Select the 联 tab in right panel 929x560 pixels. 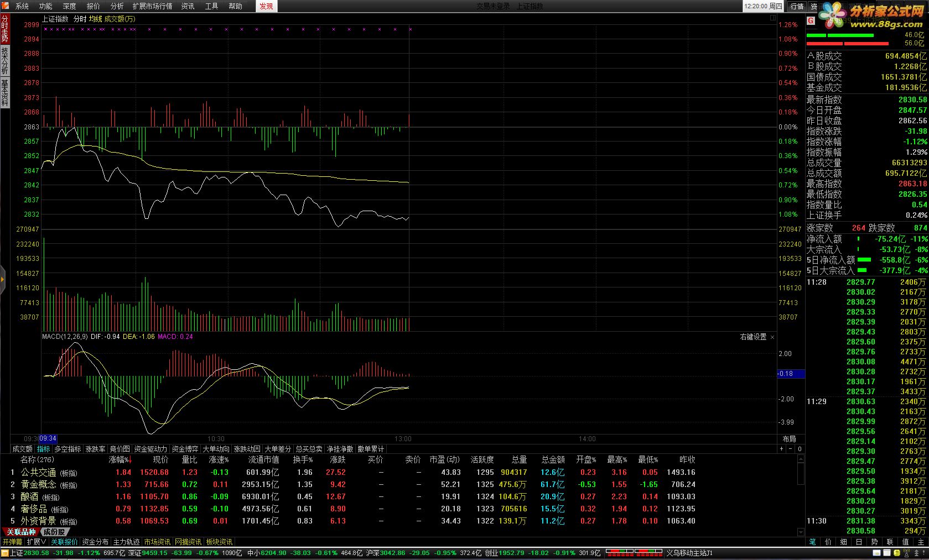tap(890, 542)
